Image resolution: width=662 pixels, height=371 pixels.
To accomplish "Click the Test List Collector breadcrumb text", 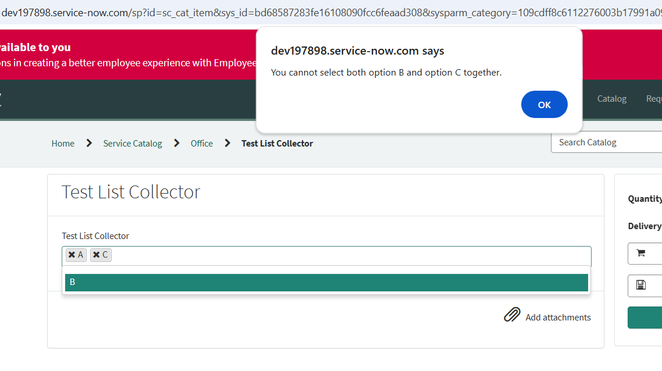I will [277, 144].
